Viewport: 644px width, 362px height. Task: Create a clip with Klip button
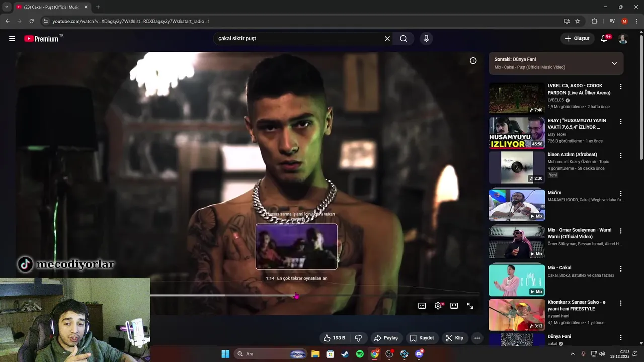455,338
